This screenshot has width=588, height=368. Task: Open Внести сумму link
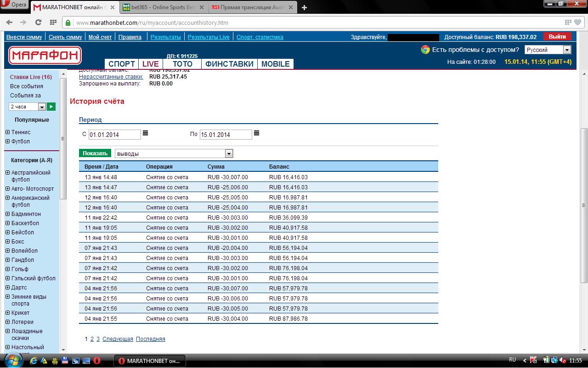click(x=24, y=37)
